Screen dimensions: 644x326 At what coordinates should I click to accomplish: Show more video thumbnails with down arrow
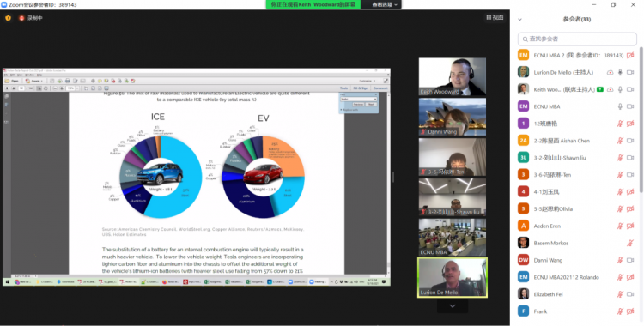(x=453, y=306)
